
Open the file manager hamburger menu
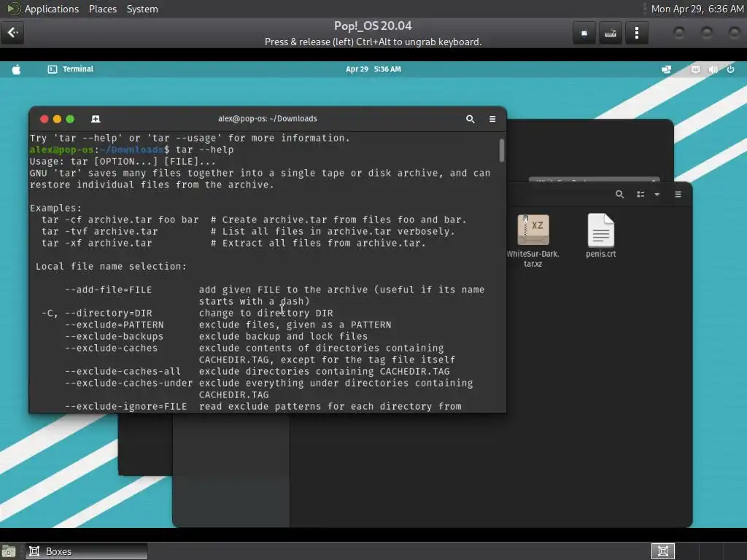pyautogui.click(x=678, y=194)
